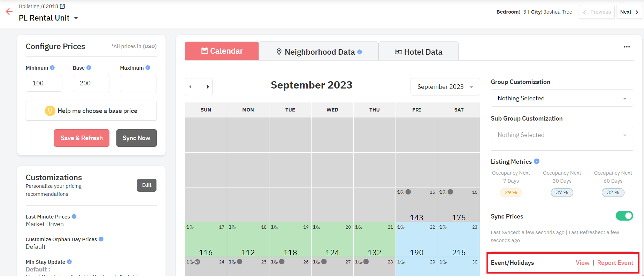Image resolution: width=644 pixels, height=276 pixels.
Task: Click the Save & Refresh button
Action: 82,138
